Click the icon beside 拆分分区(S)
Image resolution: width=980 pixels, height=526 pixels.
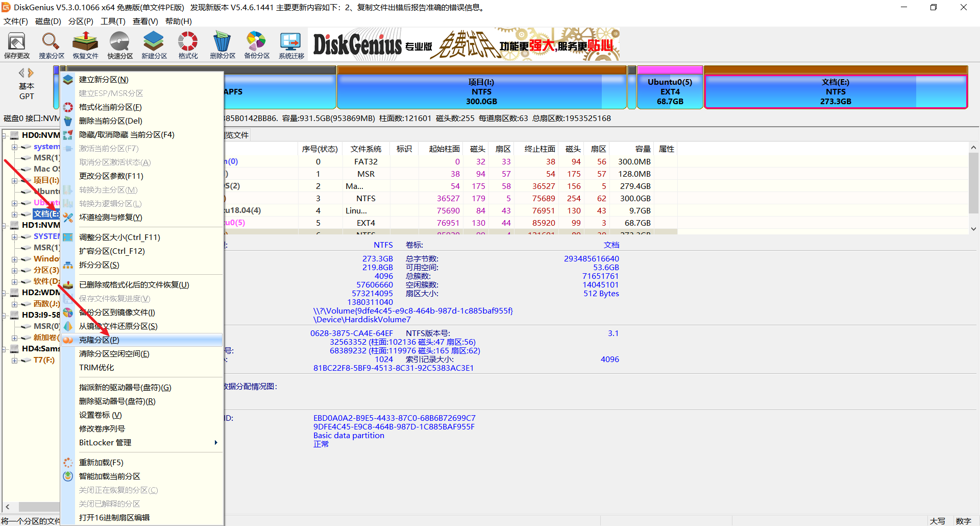pyautogui.click(x=68, y=265)
